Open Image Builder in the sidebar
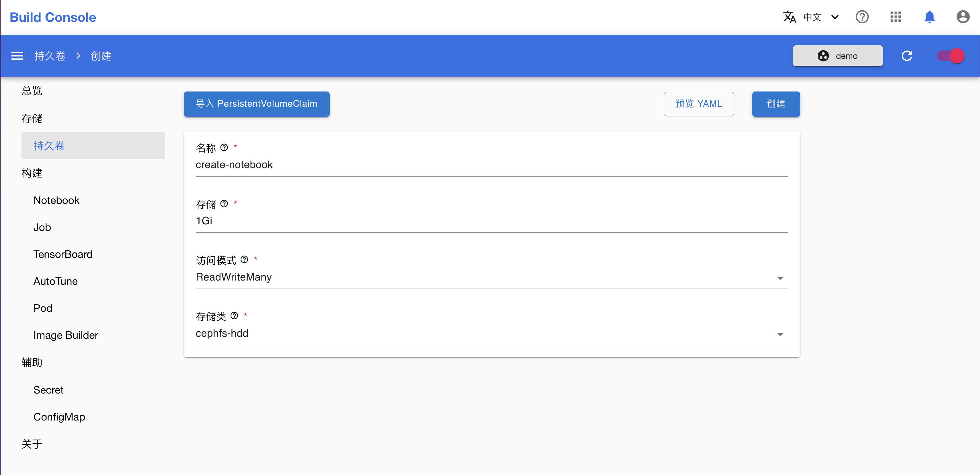Image resolution: width=980 pixels, height=475 pixels. [x=65, y=335]
